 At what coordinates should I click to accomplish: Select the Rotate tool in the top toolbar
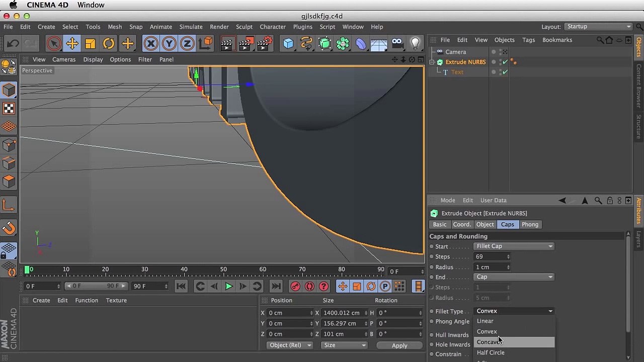click(109, 44)
